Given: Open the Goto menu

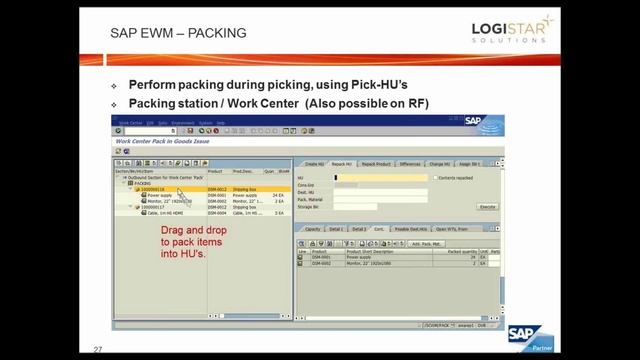Looking at the screenshot, I should click(x=162, y=123).
